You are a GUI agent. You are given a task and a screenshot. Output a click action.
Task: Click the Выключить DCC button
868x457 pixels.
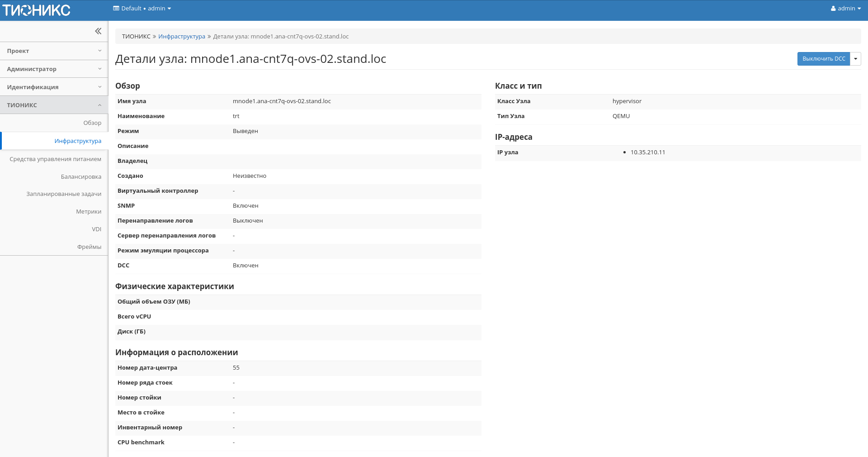click(x=823, y=59)
